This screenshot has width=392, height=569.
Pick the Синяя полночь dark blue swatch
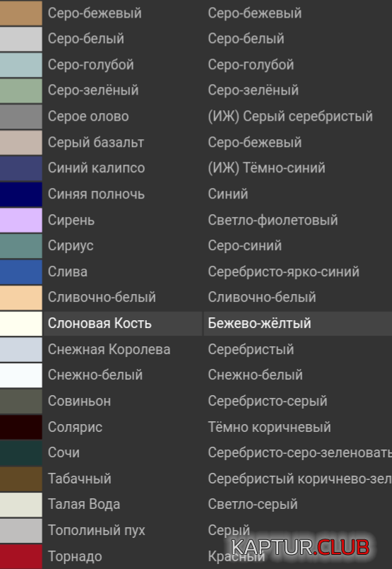point(21,194)
